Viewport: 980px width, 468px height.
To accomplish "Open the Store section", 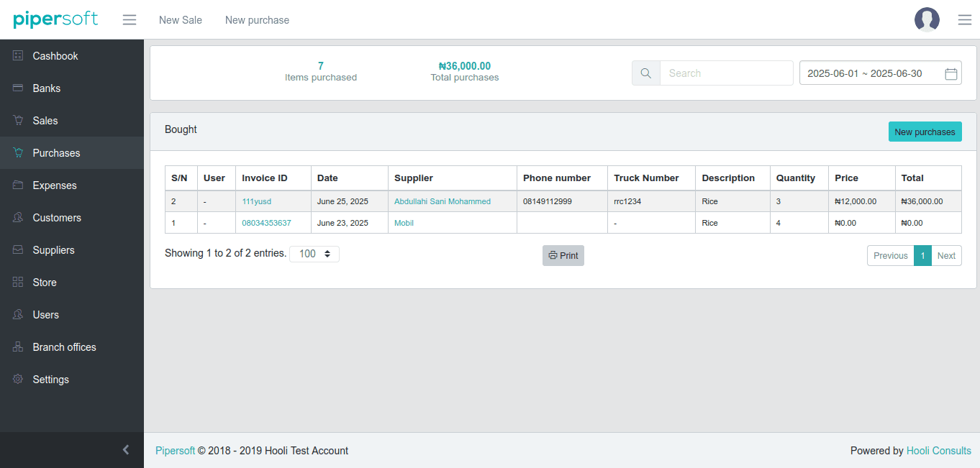I will [72, 282].
